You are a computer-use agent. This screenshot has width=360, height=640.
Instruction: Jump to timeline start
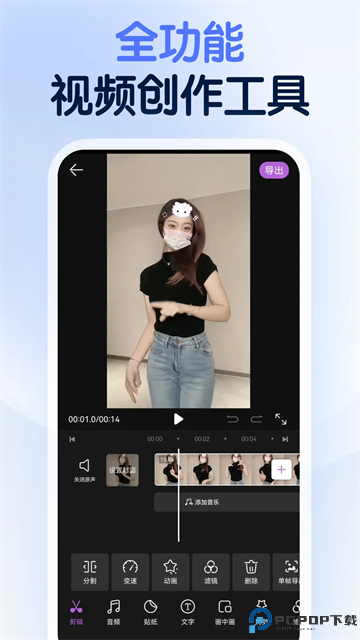coord(72,439)
